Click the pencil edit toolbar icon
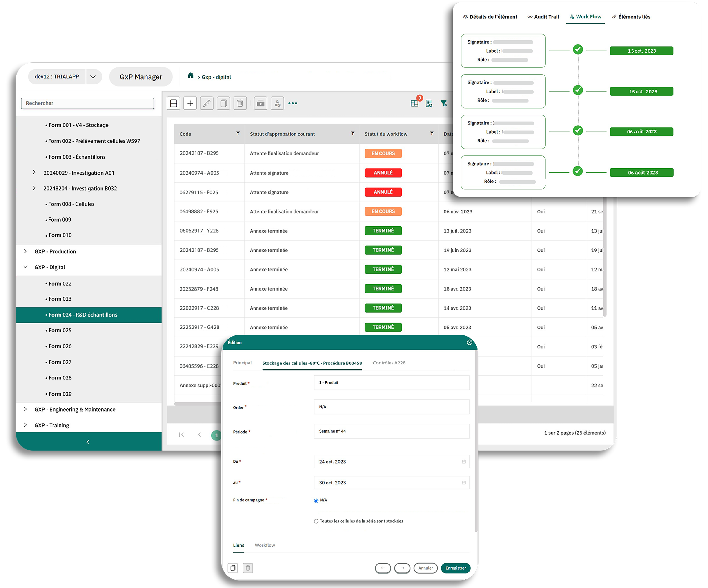 pyautogui.click(x=207, y=103)
